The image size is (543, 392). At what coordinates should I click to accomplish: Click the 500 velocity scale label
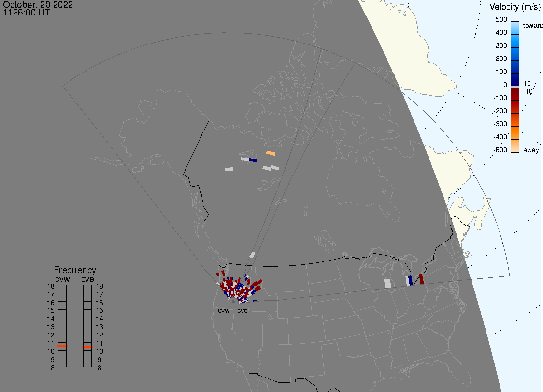[x=501, y=19]
